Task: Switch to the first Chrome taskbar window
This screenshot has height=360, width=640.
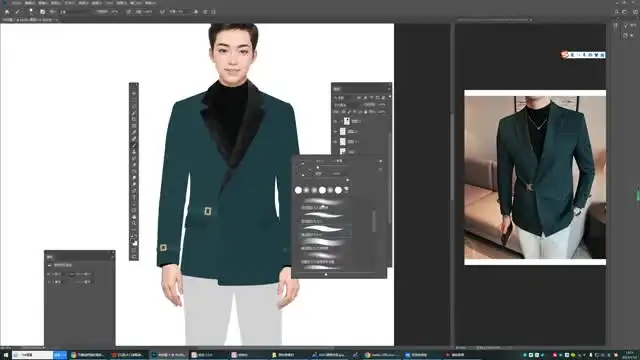Action: pos(87,355)
